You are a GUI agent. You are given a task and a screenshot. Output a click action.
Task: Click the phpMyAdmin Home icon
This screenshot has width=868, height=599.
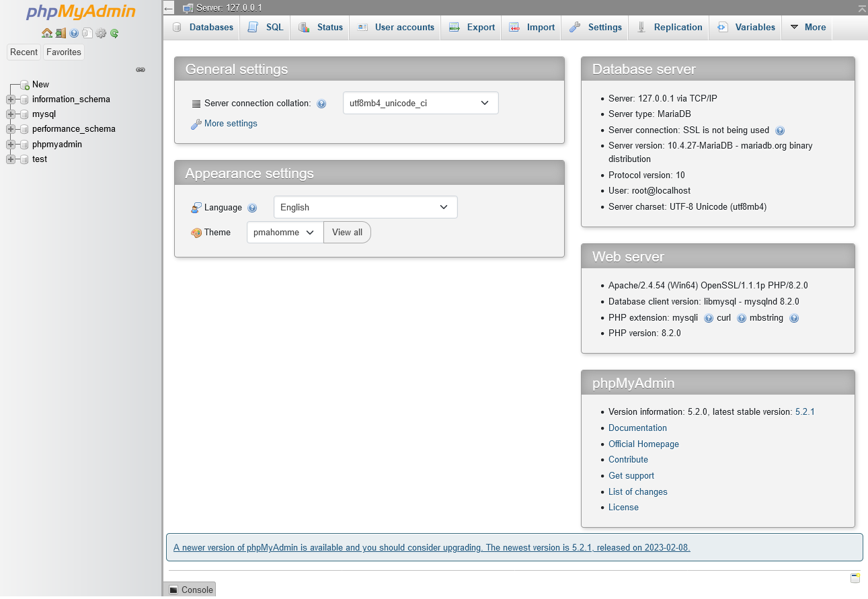(x=47, y=33)
